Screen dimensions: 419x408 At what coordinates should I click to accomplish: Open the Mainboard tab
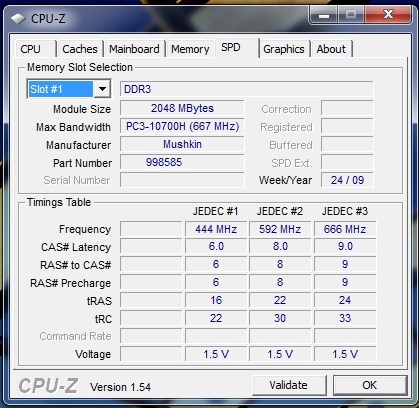(134, 49)
